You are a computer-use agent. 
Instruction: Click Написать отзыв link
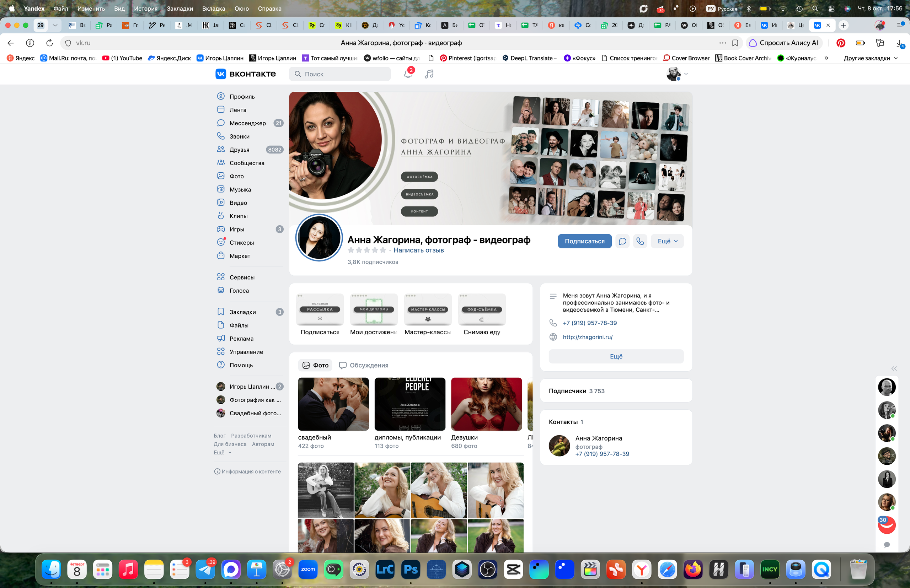(x=418, y=250)
